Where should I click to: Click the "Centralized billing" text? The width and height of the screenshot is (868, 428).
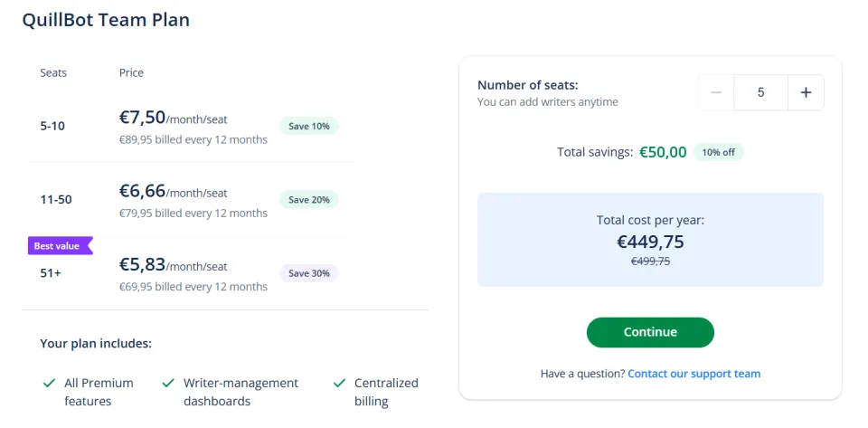pyautogui.click(x=386, y=392)
